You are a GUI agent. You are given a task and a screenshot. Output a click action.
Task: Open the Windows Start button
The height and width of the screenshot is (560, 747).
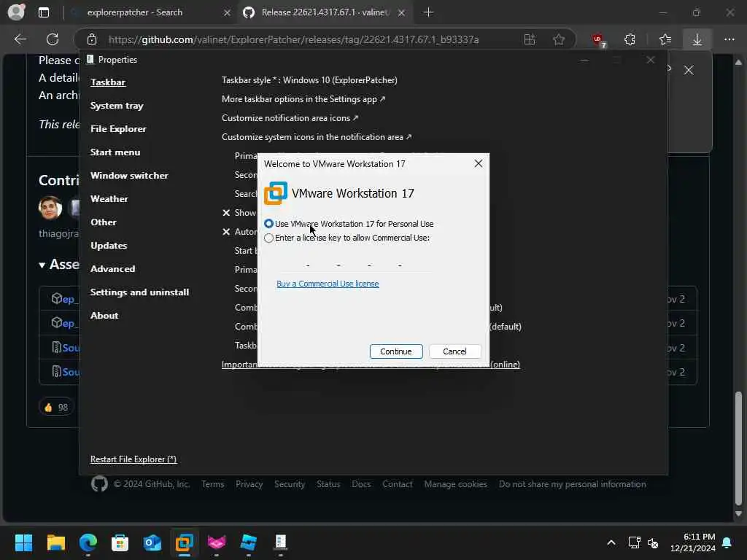click(x=23, y=542)
